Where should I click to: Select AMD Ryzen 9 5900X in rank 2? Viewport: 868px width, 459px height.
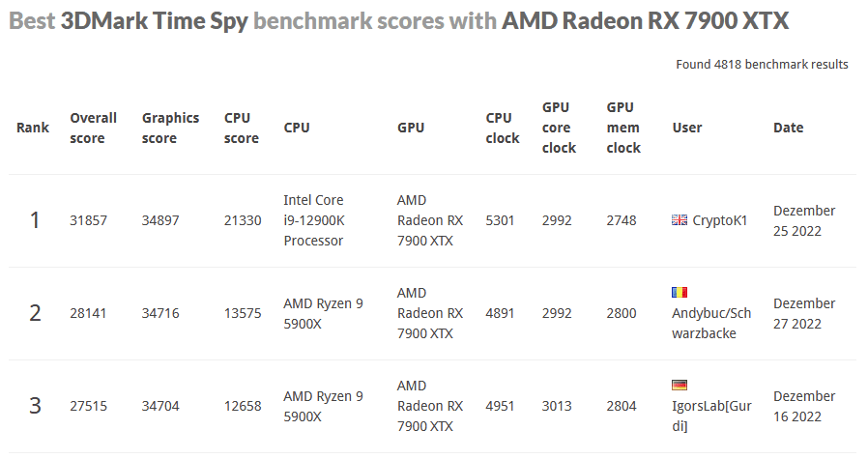(x=323, y=313)
